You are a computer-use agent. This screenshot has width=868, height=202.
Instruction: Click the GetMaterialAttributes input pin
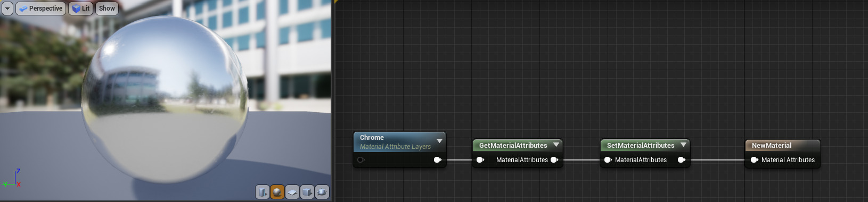tap(480, 159)
